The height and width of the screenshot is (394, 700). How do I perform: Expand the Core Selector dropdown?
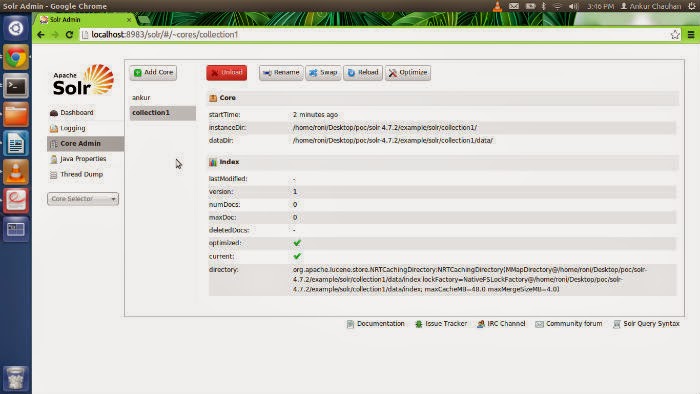coord(83,199)
